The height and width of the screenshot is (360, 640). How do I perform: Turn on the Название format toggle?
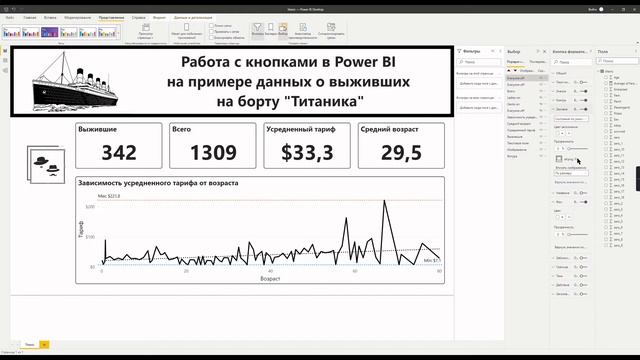[x=584, y=193]
